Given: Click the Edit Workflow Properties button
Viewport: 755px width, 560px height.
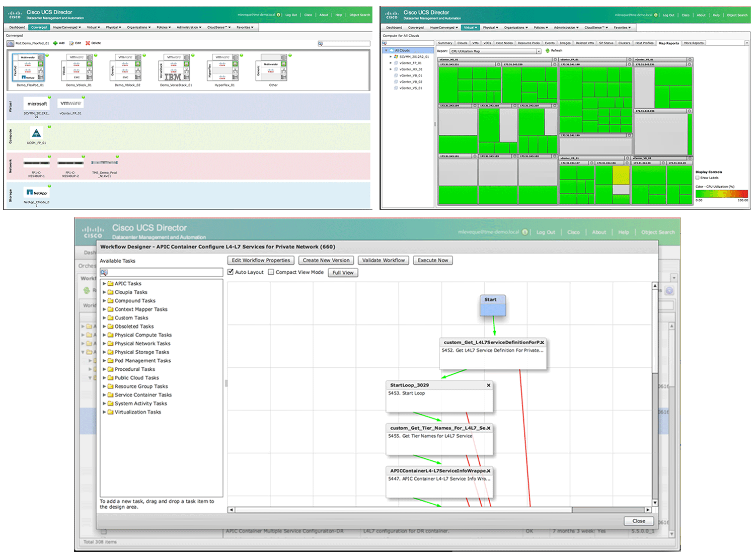Looking at the screenshot, I should pos(261,260).
